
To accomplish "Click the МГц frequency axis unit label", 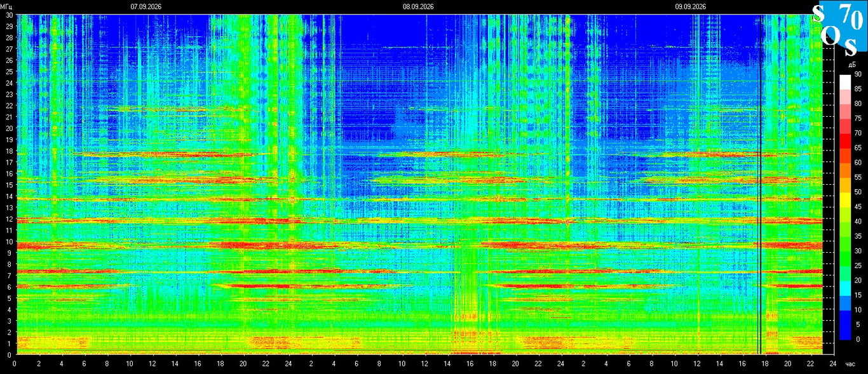I will pos(7,6).
